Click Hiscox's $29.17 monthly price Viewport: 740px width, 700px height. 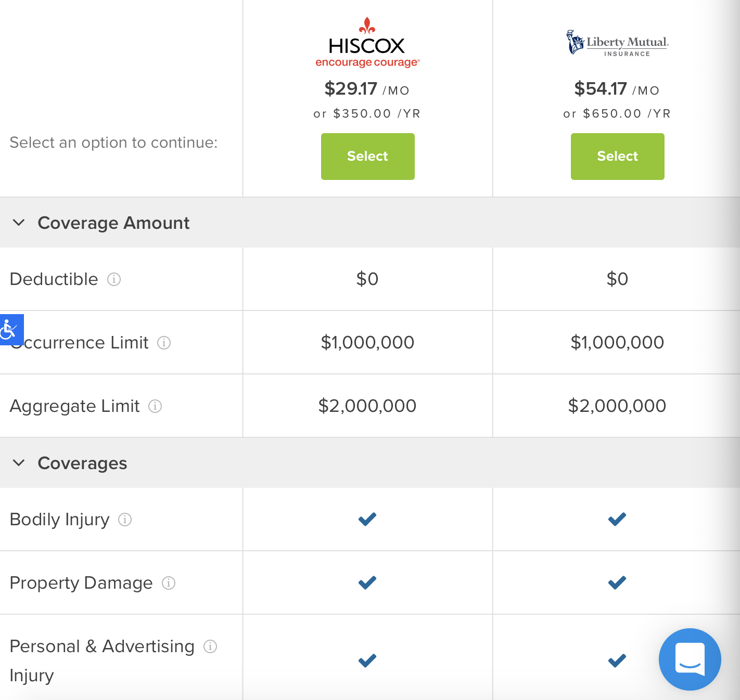(351, 89)
